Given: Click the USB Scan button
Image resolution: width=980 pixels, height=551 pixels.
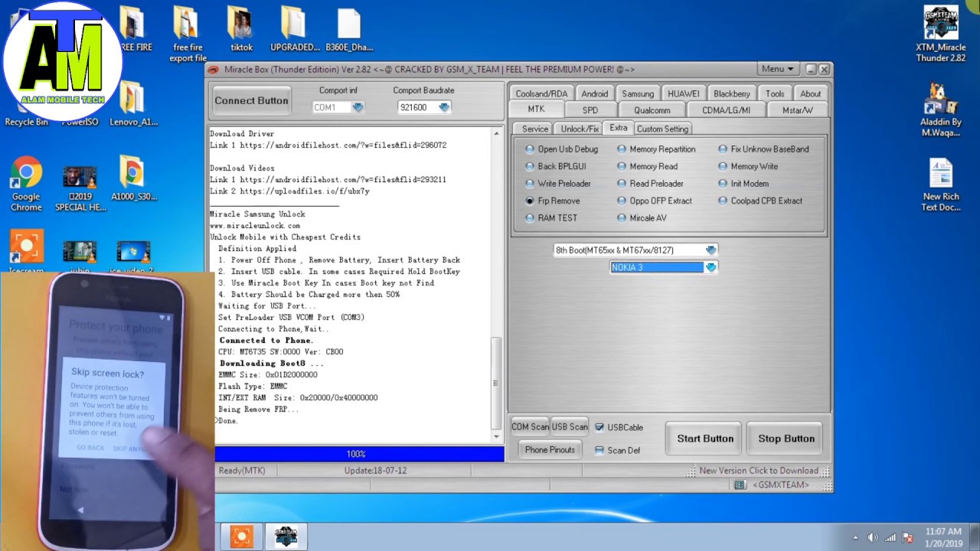Looking at the screenshot, I should pyautogui.click(x=570, y=427).
